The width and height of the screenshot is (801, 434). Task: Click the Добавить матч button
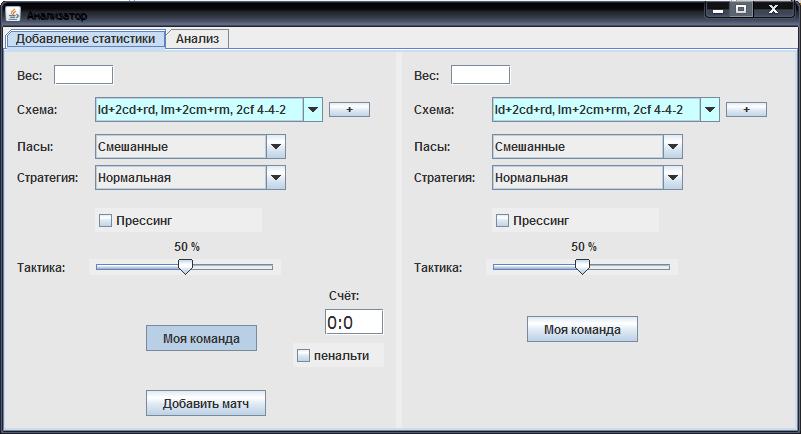point(206,403)
